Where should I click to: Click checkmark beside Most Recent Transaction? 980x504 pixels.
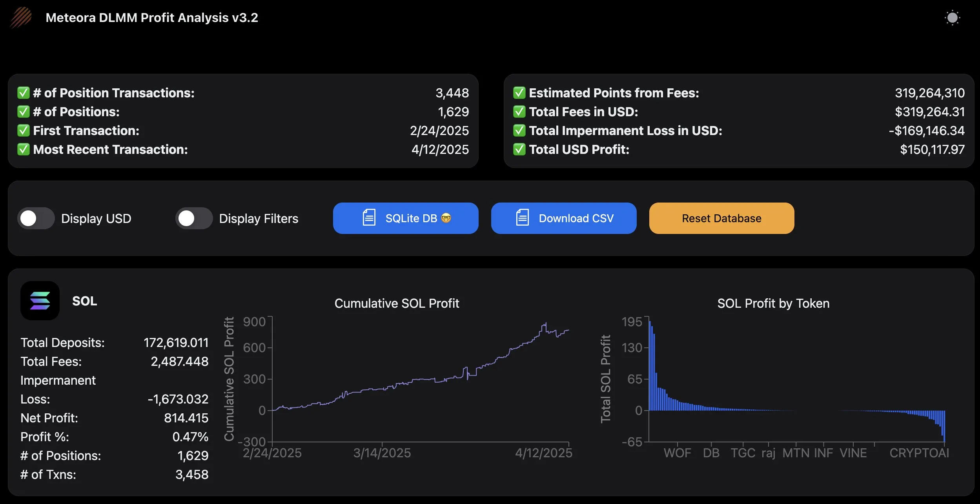click(x=24, y=149)
